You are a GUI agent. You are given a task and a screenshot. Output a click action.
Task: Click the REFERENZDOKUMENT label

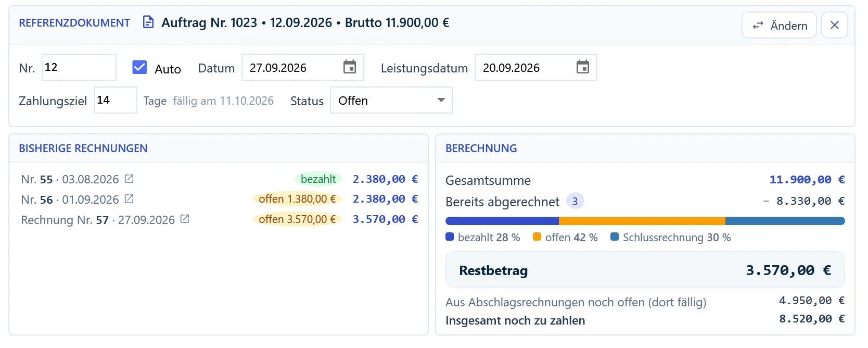coord(74,23)
